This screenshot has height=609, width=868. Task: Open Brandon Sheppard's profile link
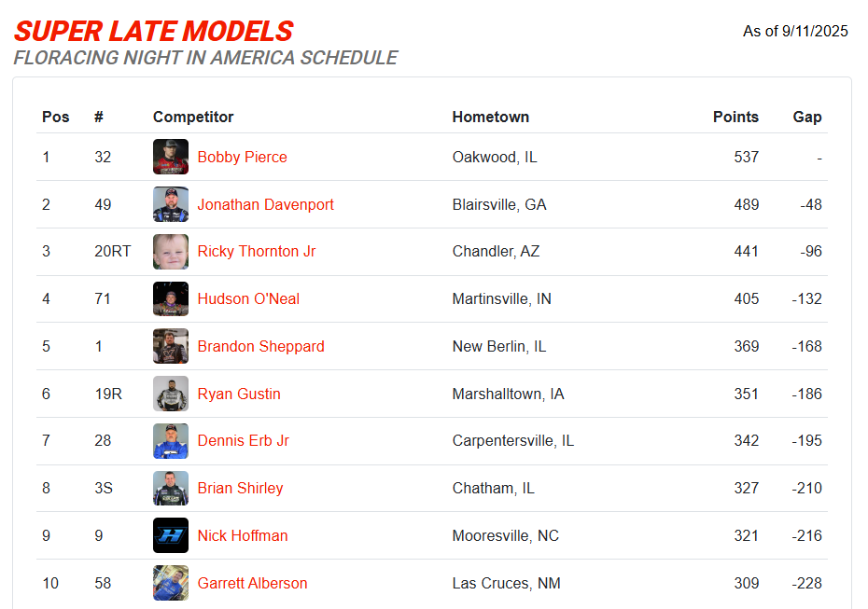point(260,346)
